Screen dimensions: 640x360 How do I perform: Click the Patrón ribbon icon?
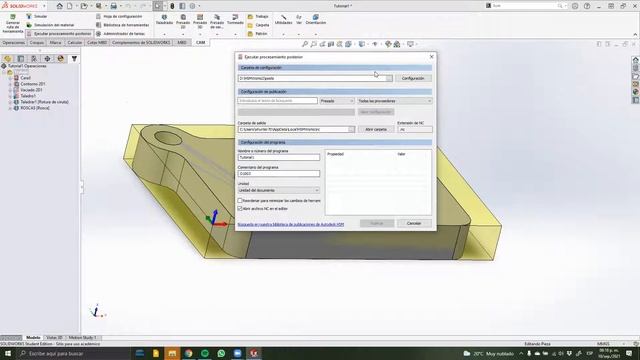pos(250,34)
